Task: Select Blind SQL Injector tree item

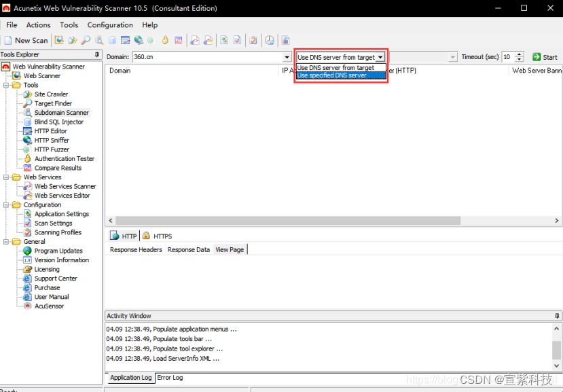Action: click(x=59, y=122)
